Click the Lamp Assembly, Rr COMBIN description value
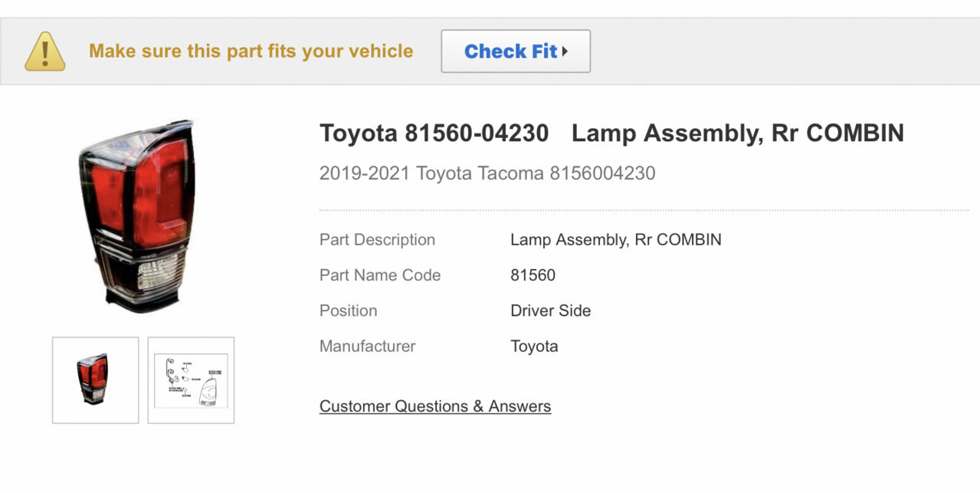 coord(616,240)
